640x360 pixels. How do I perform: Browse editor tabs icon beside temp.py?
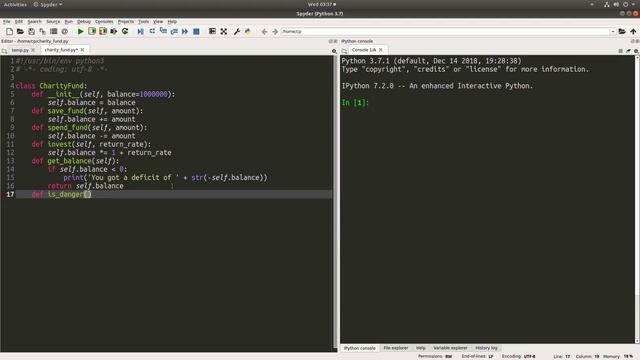click(4, 51)
